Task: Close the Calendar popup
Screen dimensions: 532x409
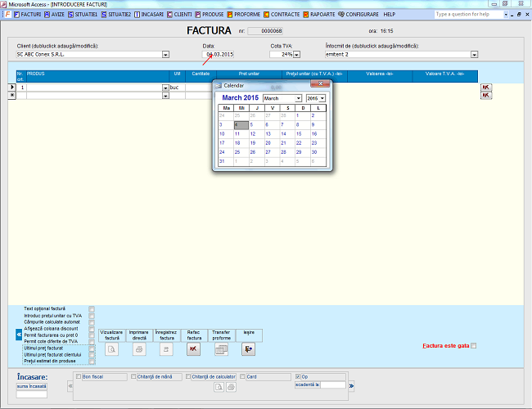Action: pos(320,83)
